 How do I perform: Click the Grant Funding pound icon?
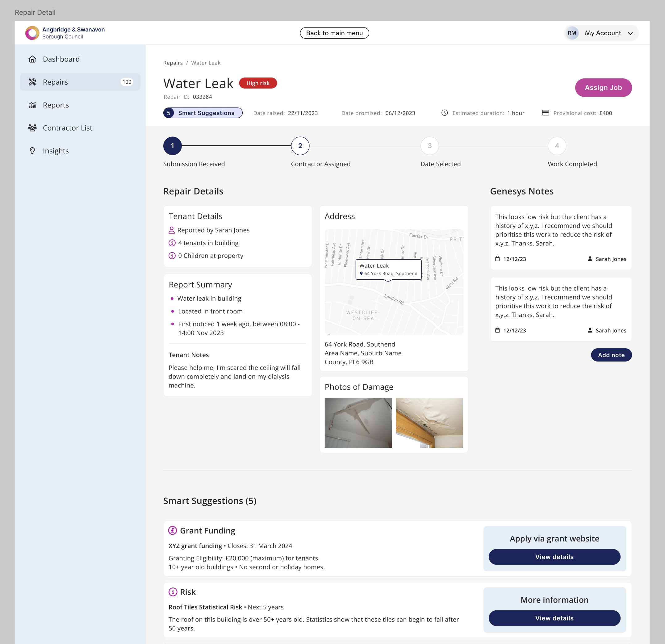173,530
